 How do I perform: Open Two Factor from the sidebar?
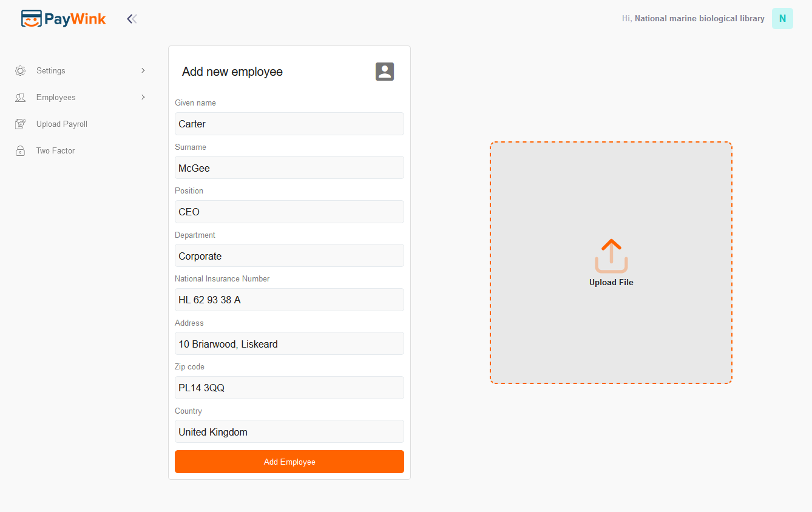tap(56, 151)
